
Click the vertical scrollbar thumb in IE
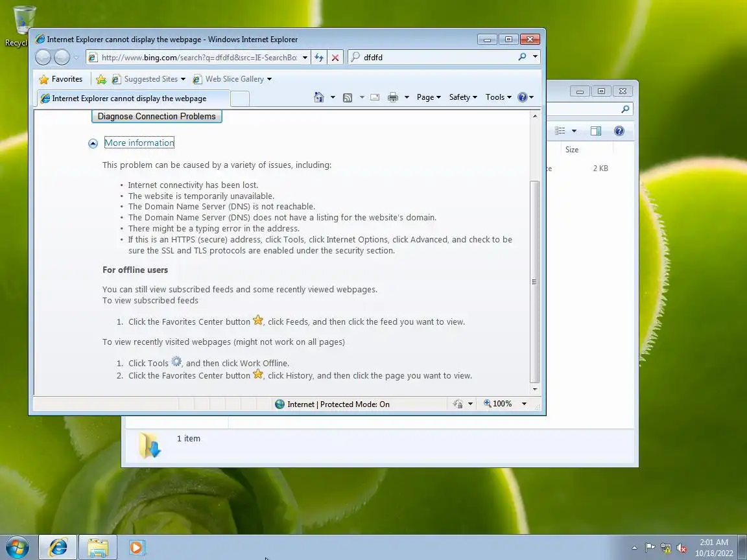[x=534, y=282]
